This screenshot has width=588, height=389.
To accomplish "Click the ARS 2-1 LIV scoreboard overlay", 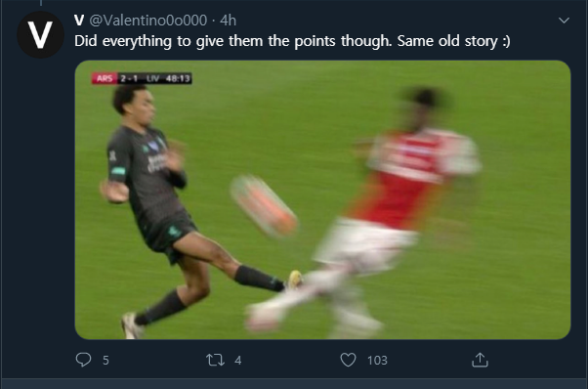I will pos(142,78).
